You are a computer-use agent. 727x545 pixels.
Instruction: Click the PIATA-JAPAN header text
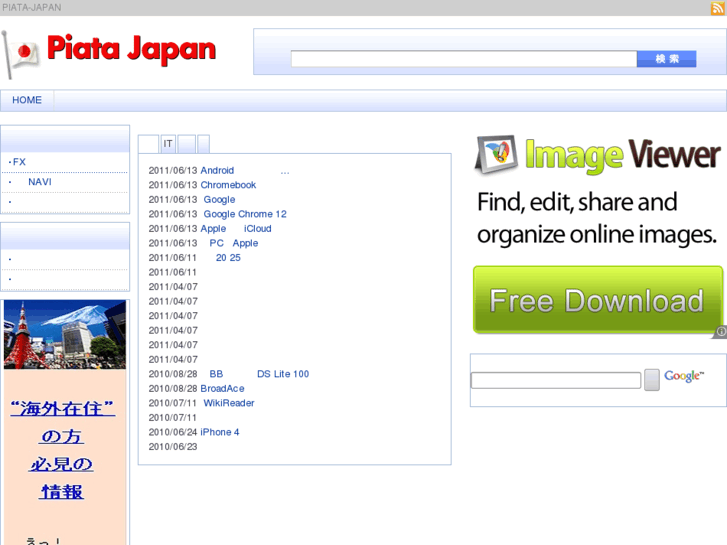[x=32, y=7]
